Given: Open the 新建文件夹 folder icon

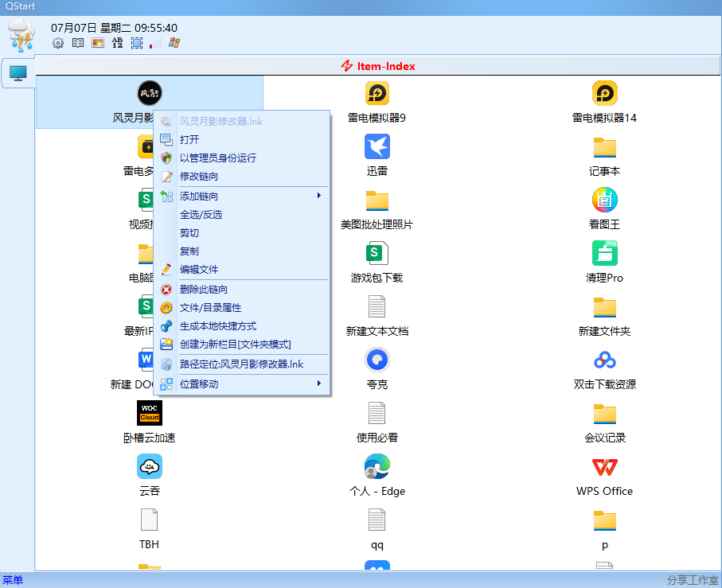Looking at the screenshot, I should pos(604,307).
